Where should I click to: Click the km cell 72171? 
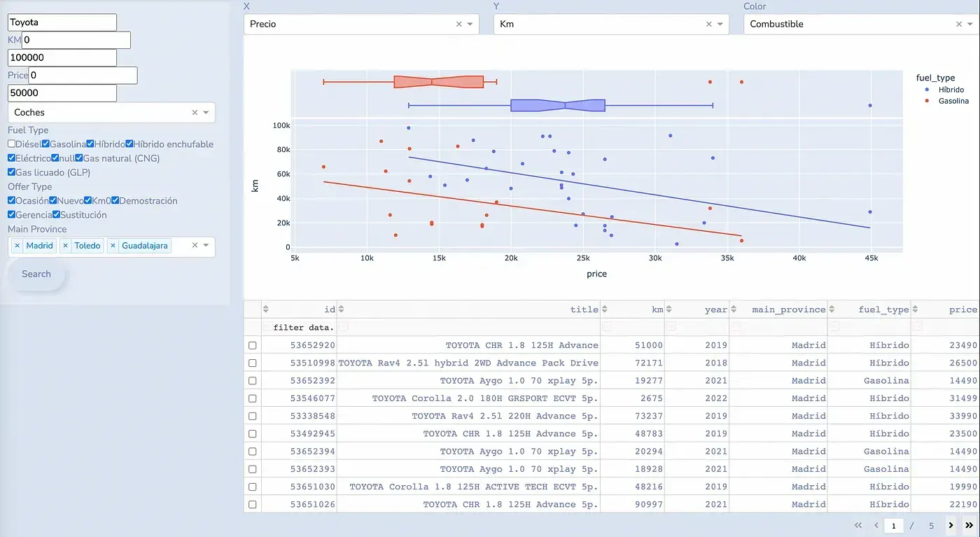[x=632, y=363]
